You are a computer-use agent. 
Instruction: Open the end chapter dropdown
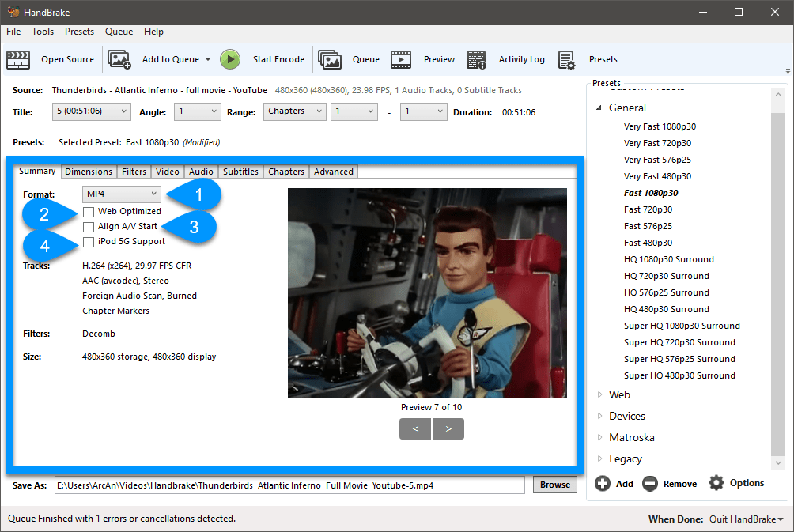coord(423,111)
